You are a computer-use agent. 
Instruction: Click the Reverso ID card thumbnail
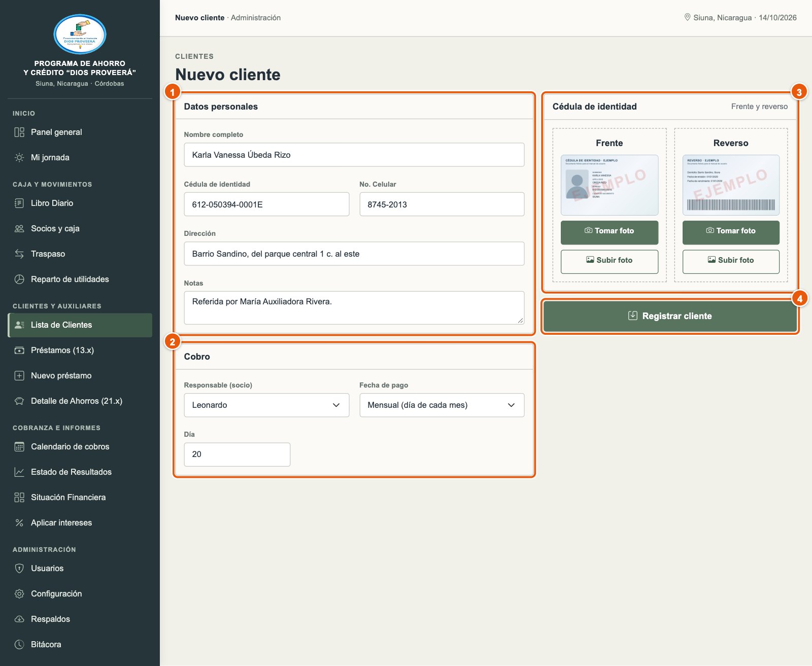point(731,185)
